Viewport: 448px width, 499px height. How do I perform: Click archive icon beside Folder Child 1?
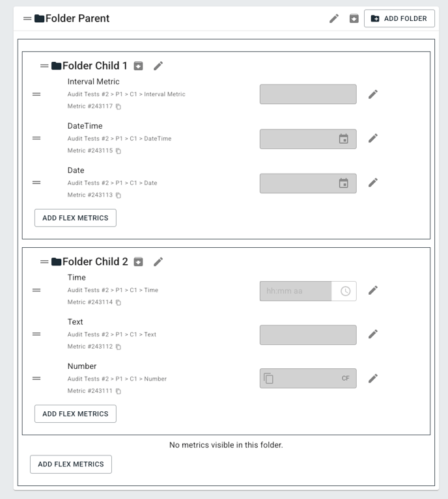coord(138,66)
